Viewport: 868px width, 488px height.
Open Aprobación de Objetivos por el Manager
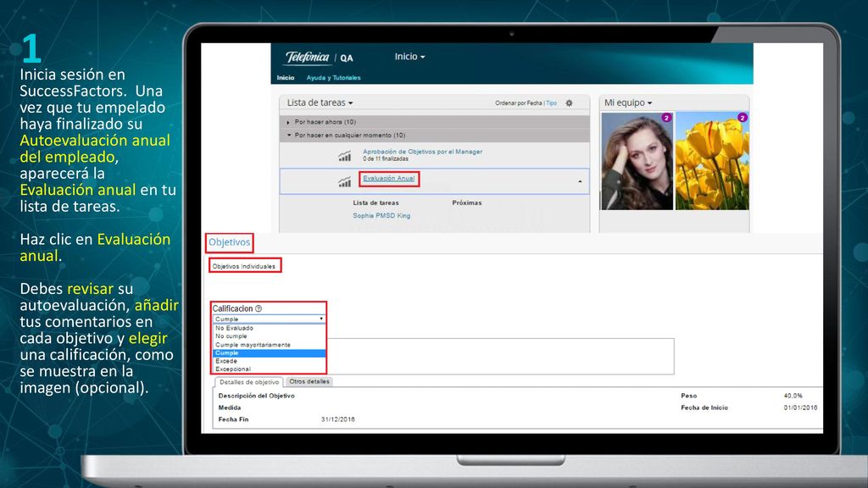click(x=422, y=152)
